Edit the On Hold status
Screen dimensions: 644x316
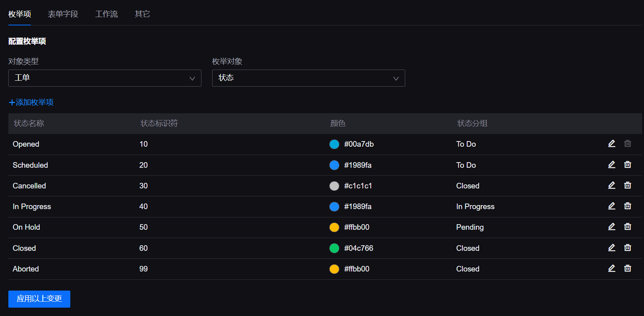point(611,227)
